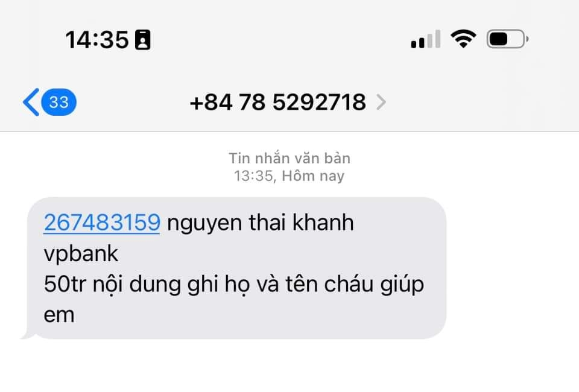This screenshot has width=579, height=392.
Task: Expand contact details via gray chevron
Action: 381,103
